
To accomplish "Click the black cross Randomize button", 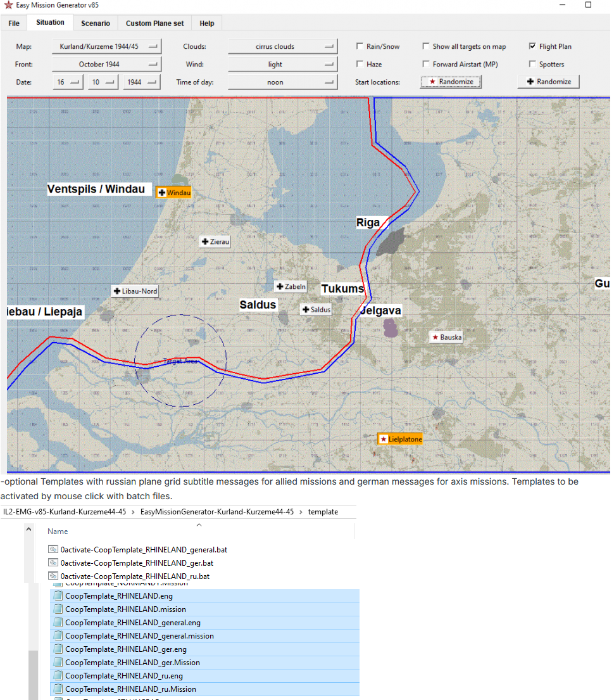I will (548, 82).
